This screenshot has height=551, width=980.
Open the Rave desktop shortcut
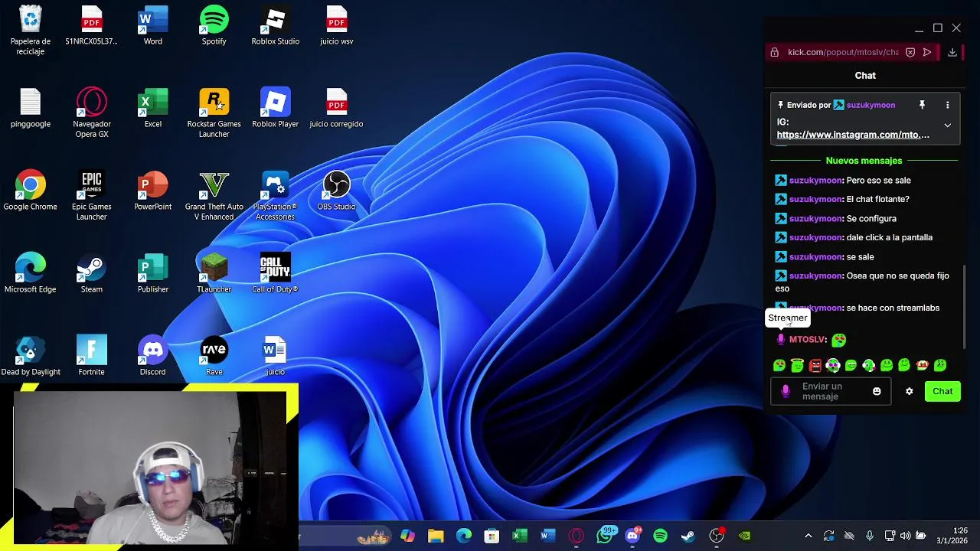coord(214,357)
